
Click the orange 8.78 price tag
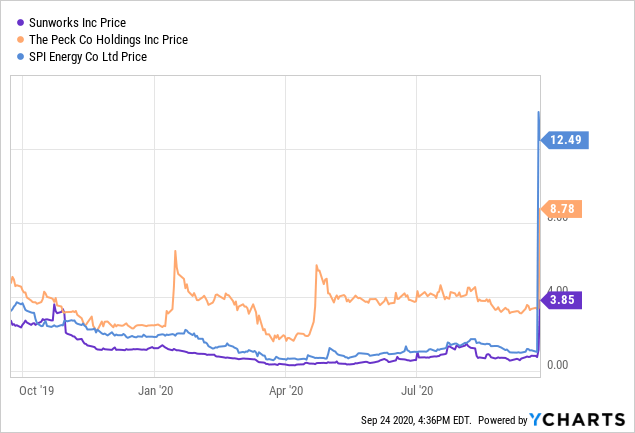(563, 209)
